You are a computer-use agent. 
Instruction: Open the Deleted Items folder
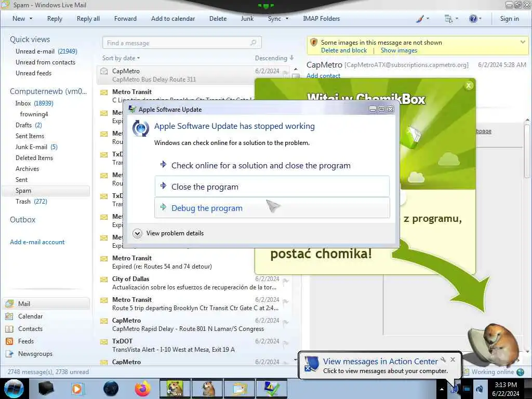point(34,158)
